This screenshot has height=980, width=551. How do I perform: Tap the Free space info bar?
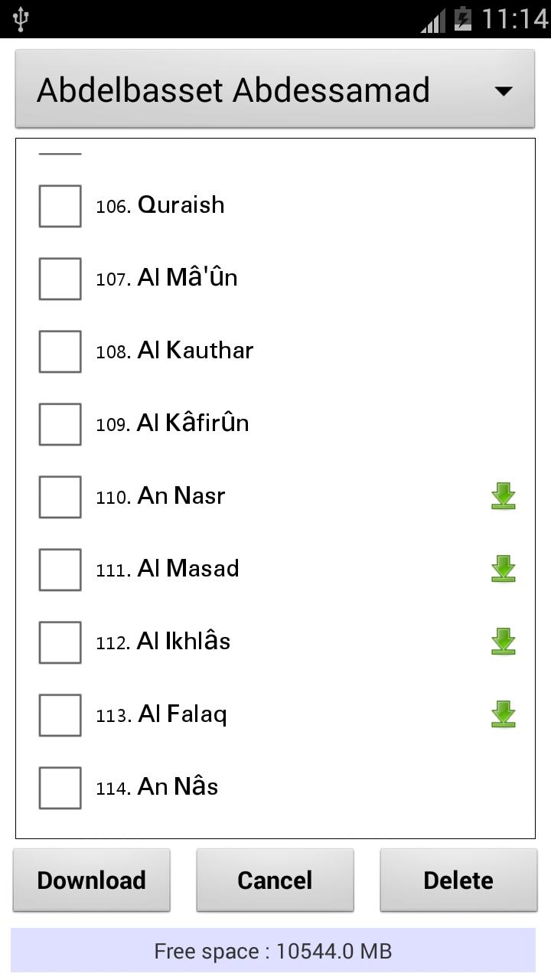tap(273, 952)
